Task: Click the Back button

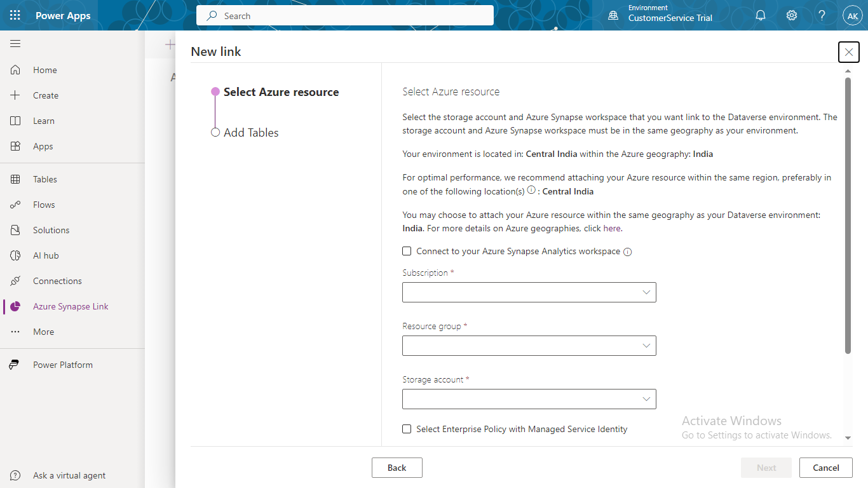Action: click(x=397, y=468)
